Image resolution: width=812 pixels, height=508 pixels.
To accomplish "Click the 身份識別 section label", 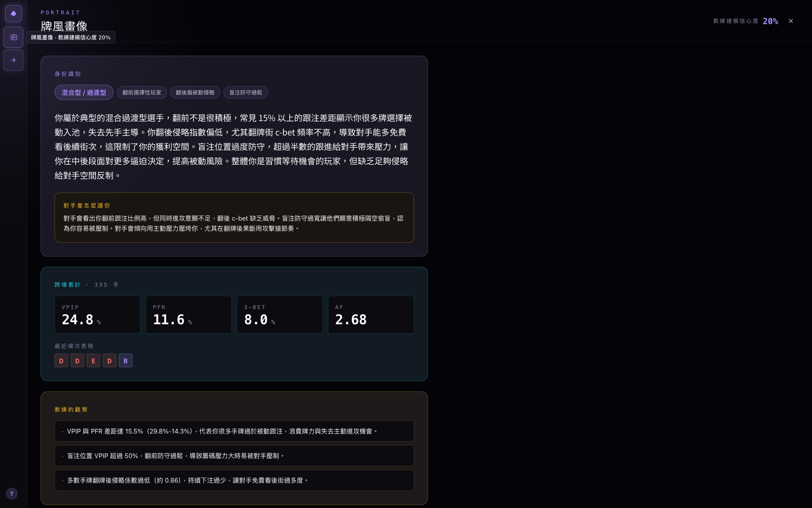I will coord(68,74).
